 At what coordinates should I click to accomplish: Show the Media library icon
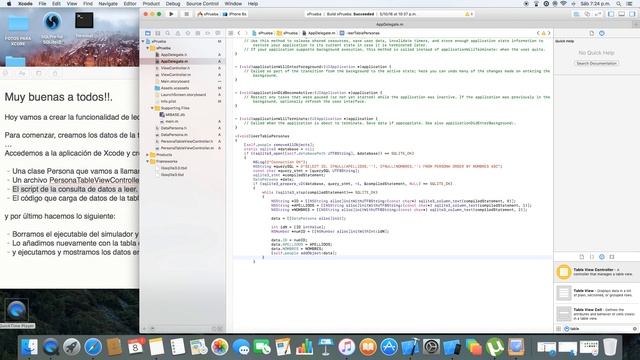(612, 257)
